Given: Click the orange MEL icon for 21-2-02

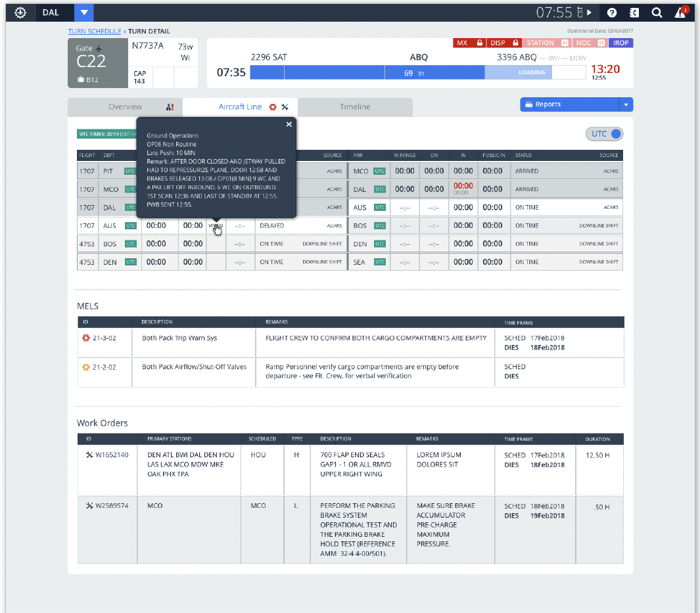Looking at the screenshot, I should (85, 367).
